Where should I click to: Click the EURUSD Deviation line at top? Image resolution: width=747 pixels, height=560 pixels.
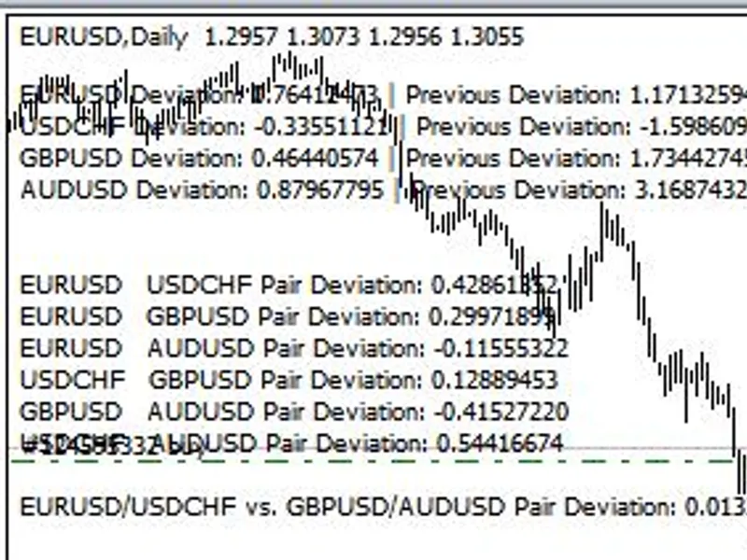point(200,95)
